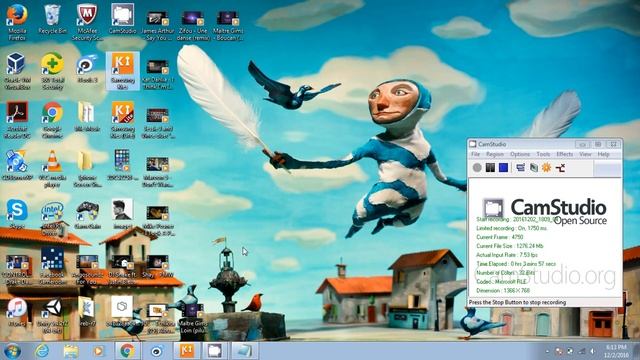Click the grey Record button in CamStudio toolbar

477,167
